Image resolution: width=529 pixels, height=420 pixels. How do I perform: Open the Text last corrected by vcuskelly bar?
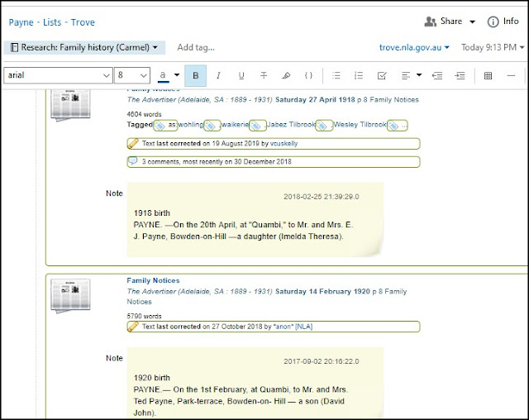(x=274, y=143)
